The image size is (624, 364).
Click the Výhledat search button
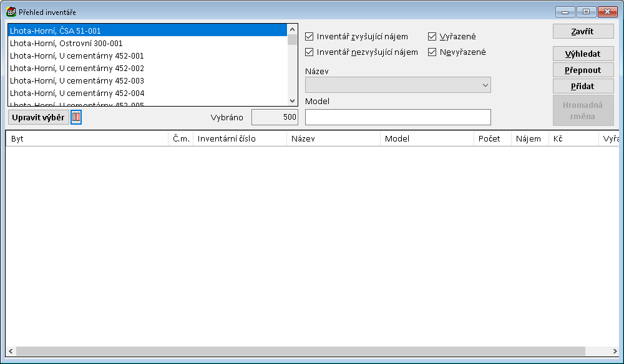click(583, 54)
